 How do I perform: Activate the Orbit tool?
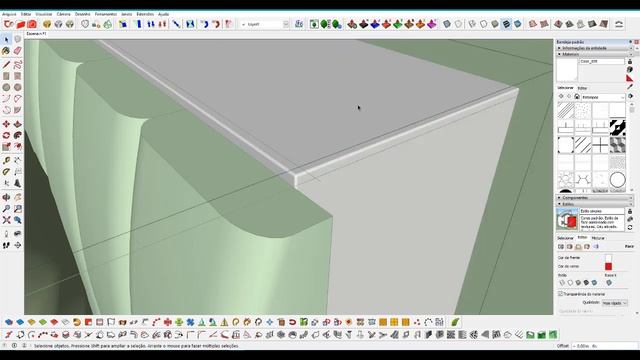point(6,197)
